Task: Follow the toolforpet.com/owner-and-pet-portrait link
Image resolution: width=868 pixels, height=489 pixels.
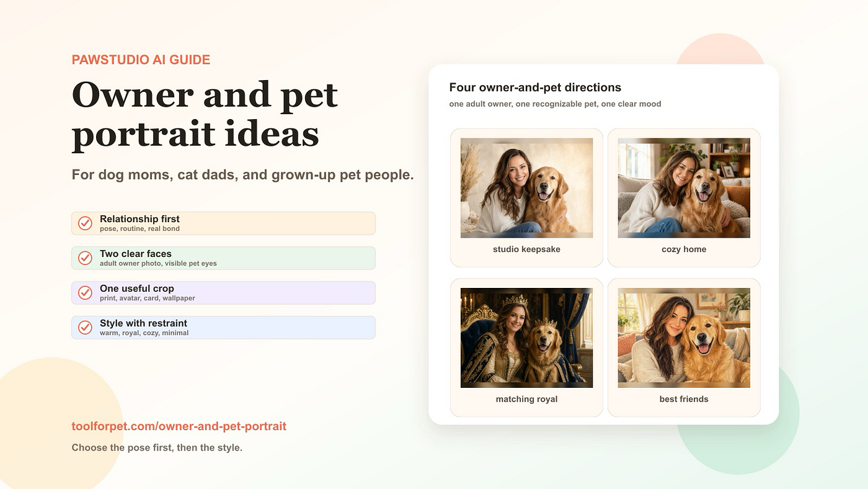Action: click(x=179, y=426)
